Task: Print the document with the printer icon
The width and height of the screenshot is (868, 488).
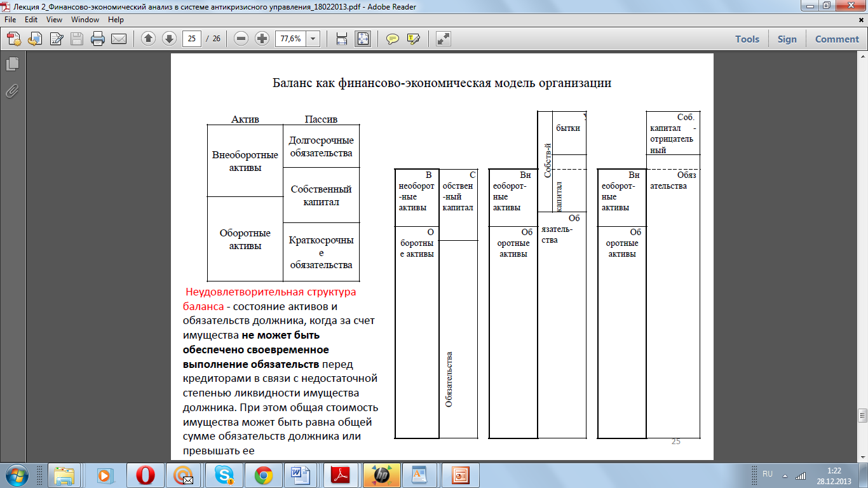Action: 98,39
